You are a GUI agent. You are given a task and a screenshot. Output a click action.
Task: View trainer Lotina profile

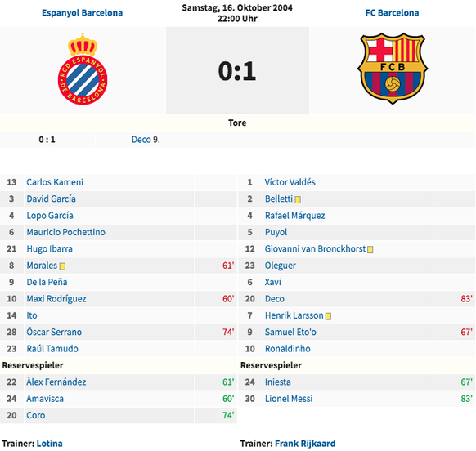coord(50,444)
